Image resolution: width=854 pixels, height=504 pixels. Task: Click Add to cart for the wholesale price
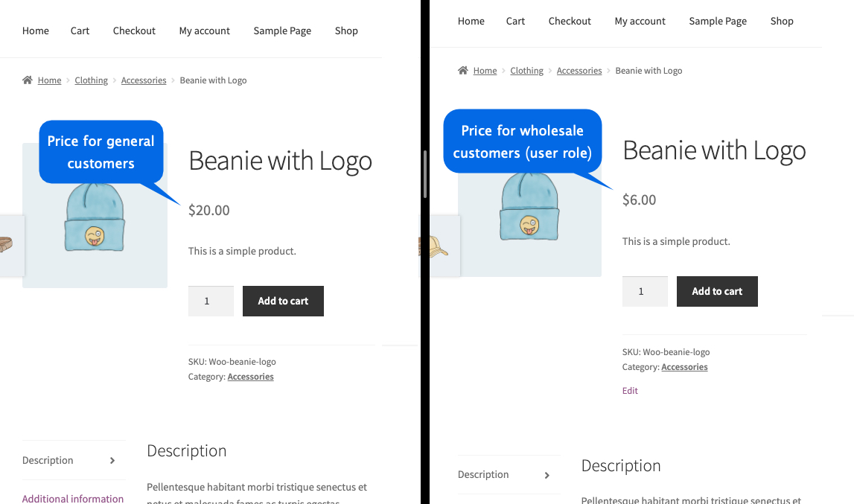pos(717,291)
